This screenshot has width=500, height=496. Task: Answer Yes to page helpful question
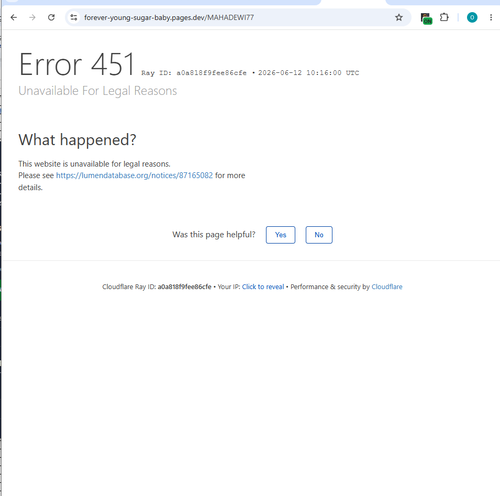point(281,235)
